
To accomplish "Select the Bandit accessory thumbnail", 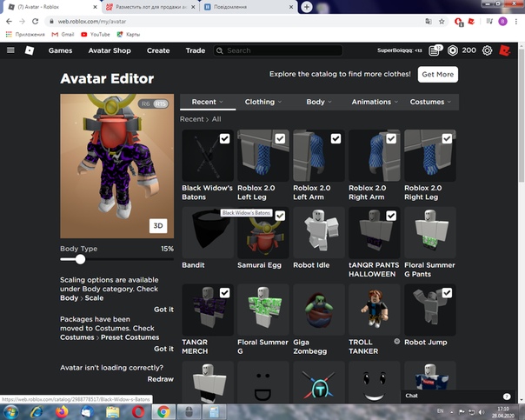I will tap(208, 232).
